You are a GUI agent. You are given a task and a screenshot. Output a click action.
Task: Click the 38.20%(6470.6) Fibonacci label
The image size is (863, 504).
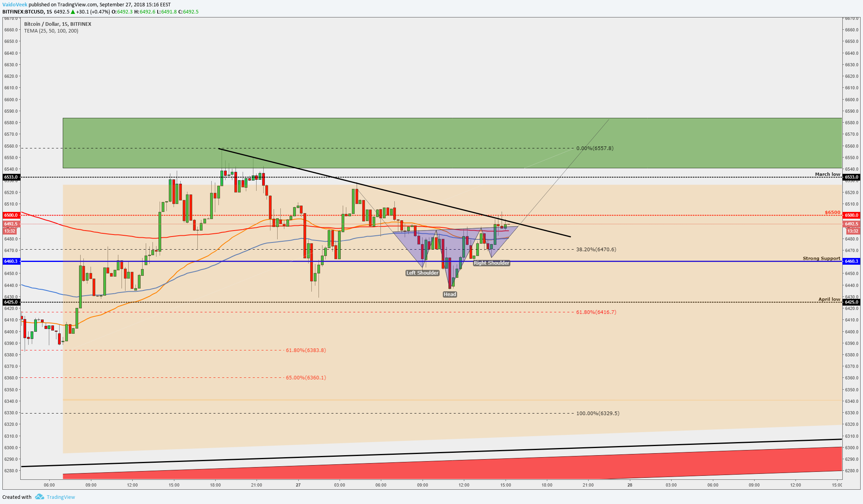coord(596,249)
